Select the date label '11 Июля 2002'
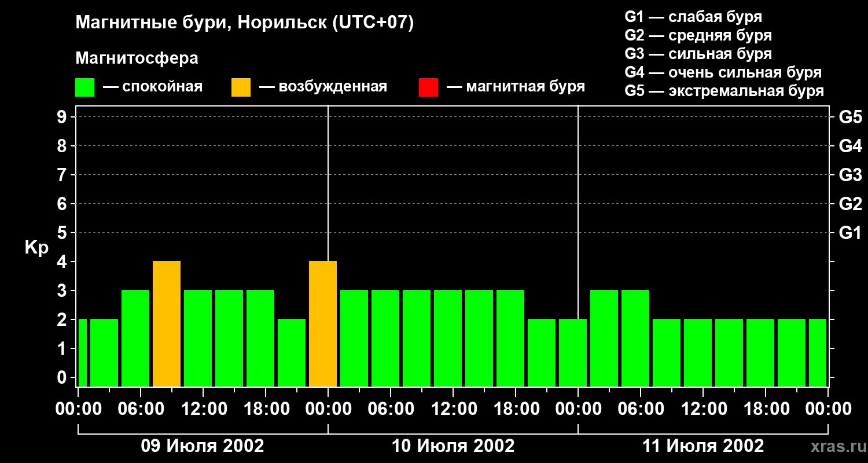 (x=703, y=446)
